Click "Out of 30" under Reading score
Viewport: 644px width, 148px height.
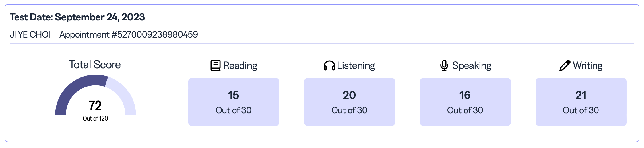pos(234,110)
